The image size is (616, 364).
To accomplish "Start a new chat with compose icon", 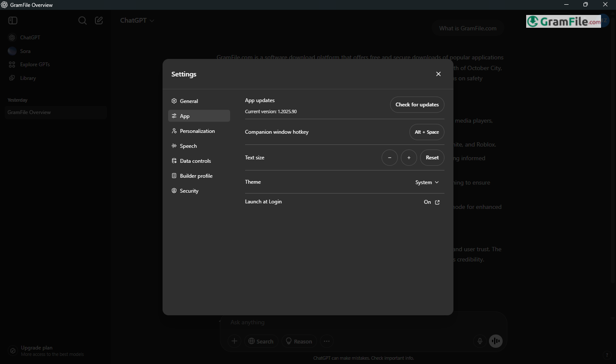I will [99, 21].
